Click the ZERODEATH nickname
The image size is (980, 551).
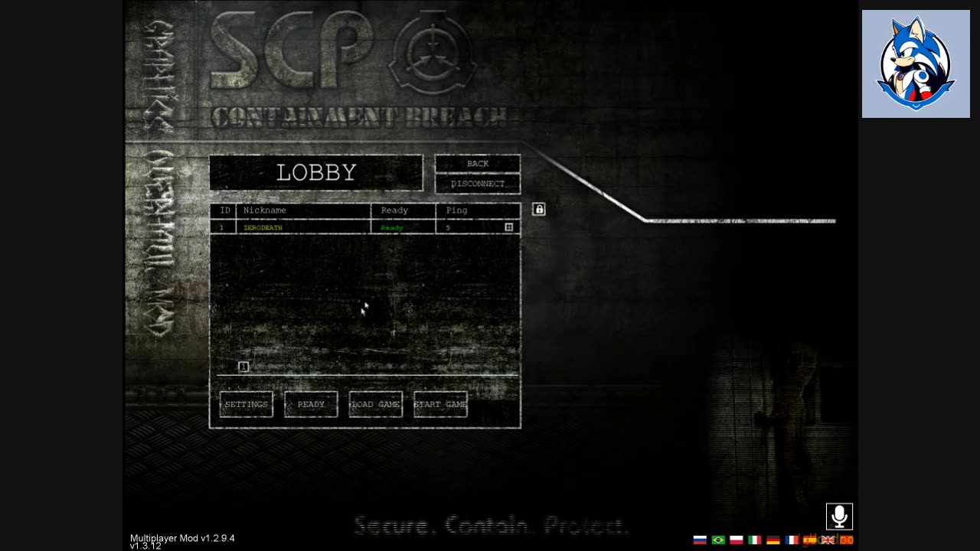(x=263, y=228)
